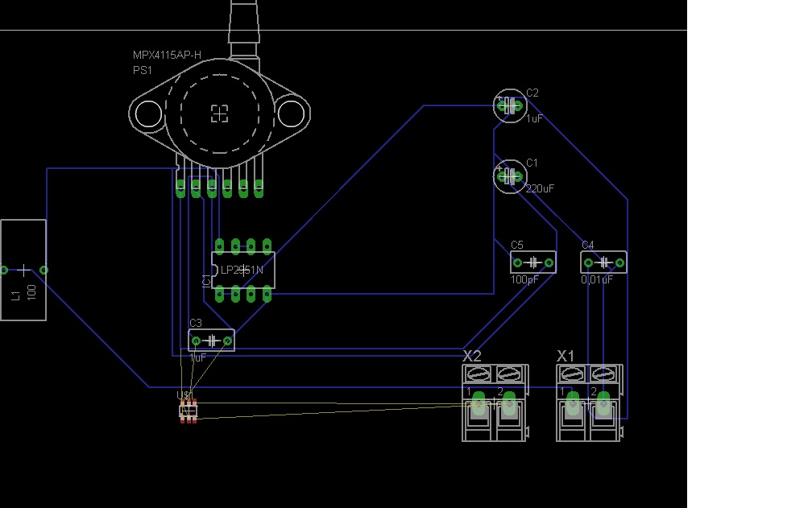Select the C4 capacitor center

point(604,262)
